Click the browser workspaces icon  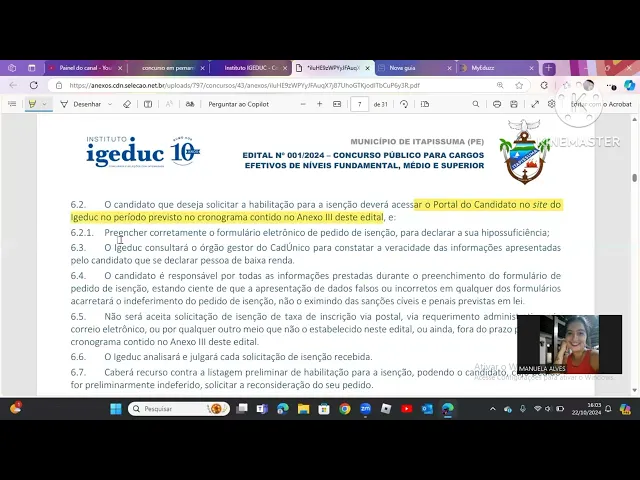(12, 68)
